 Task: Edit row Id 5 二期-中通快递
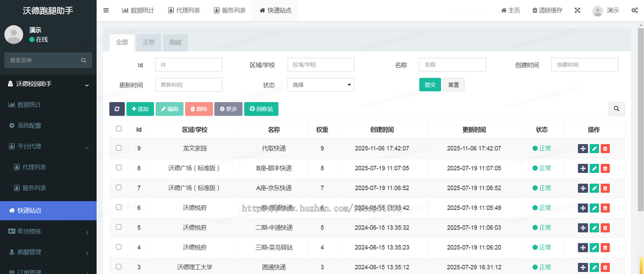click(594, 228)
